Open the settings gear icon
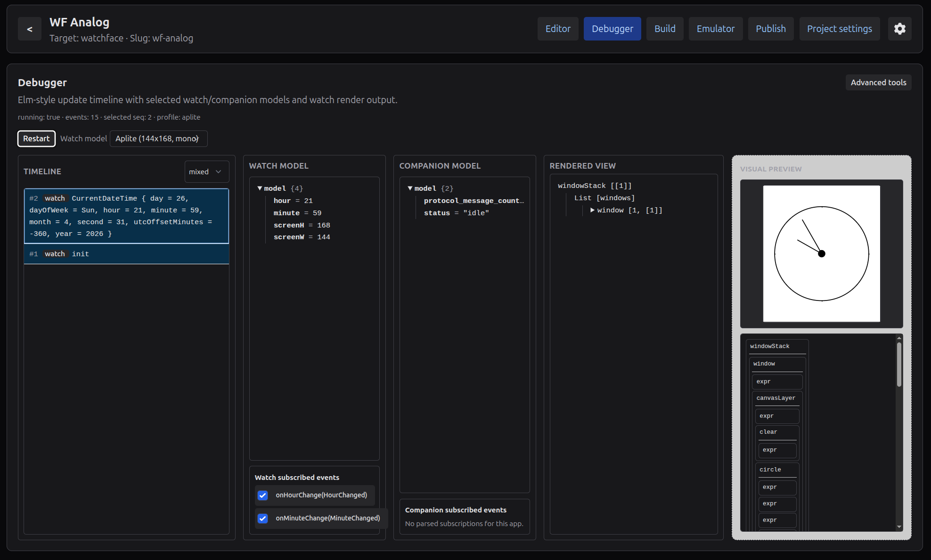931x560 pixels. [x=900, y=29]
